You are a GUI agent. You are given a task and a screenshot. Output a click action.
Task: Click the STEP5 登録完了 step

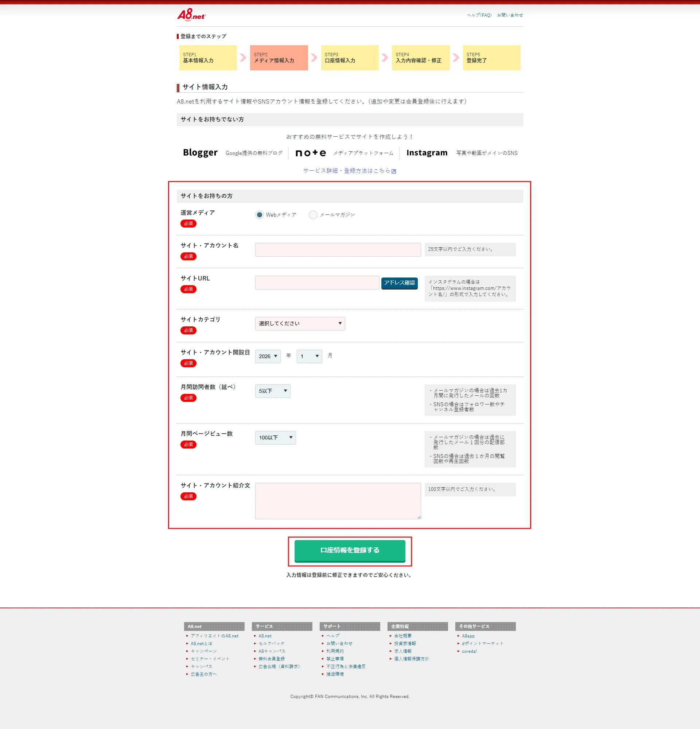point(491,58)
